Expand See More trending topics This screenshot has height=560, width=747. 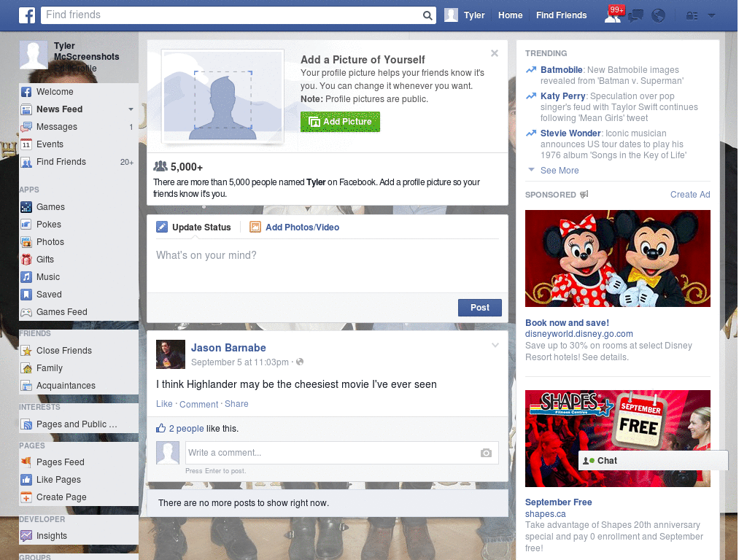click(560, 171)
